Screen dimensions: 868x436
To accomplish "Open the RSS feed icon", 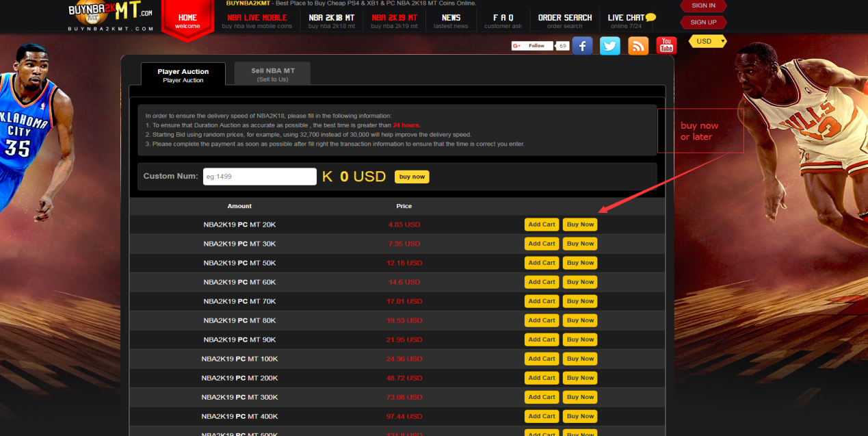I will 638,46.
